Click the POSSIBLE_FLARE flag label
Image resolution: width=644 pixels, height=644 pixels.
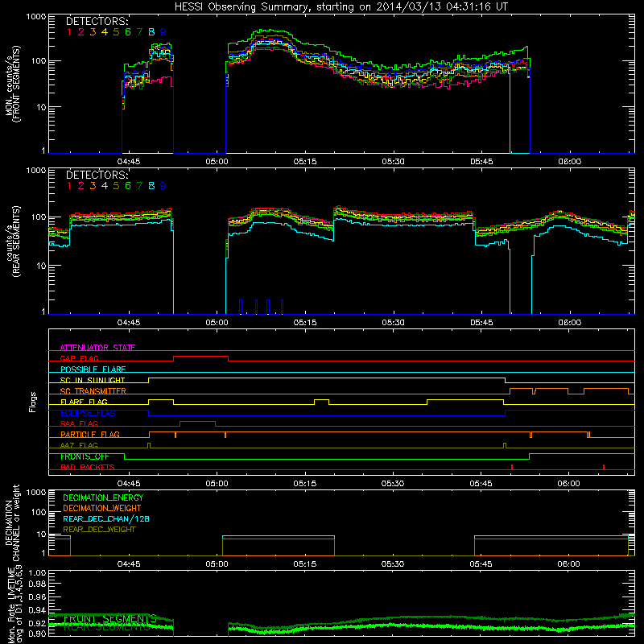coord(93,369)
